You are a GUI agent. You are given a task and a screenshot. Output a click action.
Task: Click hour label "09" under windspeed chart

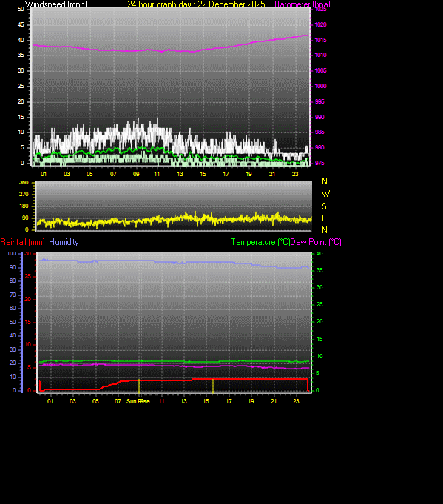136,174
